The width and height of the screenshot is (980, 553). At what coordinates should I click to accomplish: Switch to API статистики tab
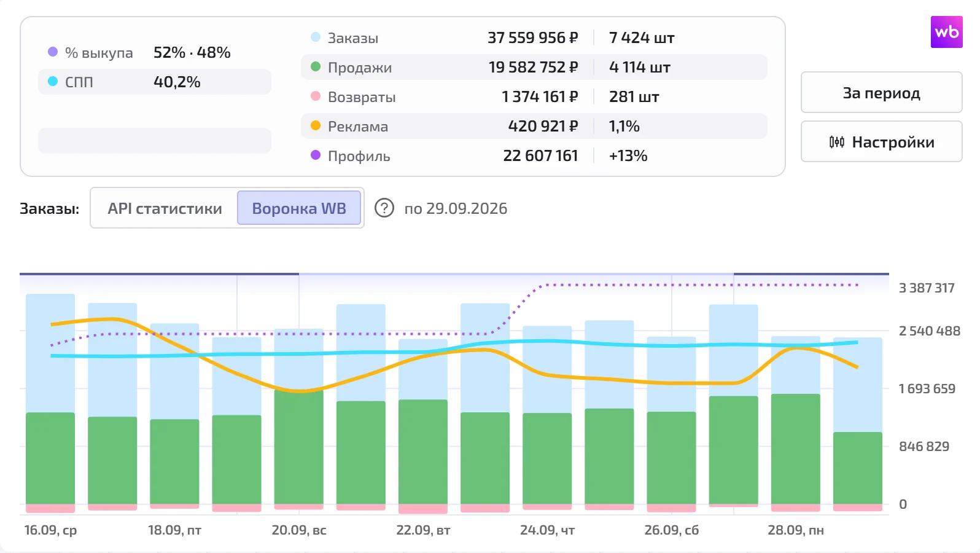(x=165, y=208)
